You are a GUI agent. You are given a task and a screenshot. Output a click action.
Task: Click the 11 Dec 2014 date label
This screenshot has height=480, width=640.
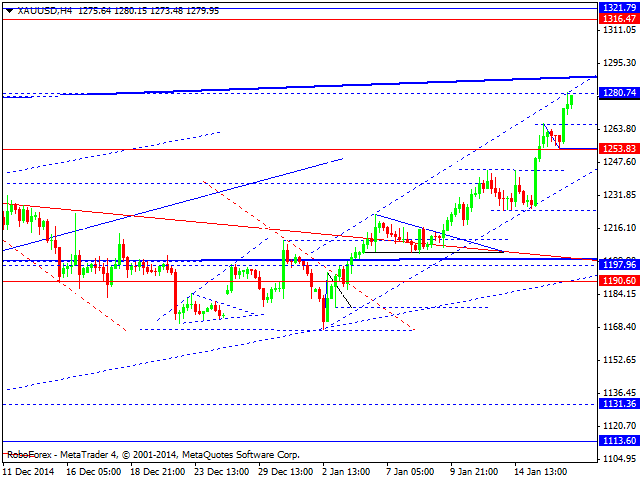31,471
